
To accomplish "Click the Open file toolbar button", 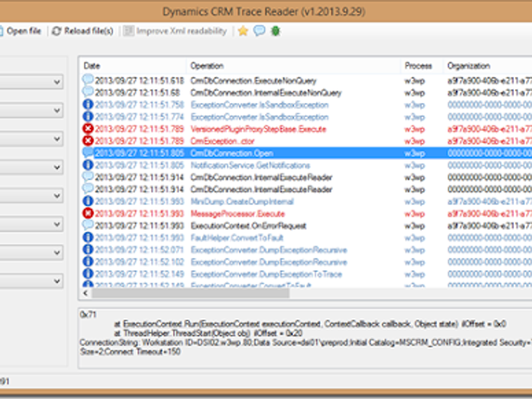I will pyautogui.click(x=20, y=31).
